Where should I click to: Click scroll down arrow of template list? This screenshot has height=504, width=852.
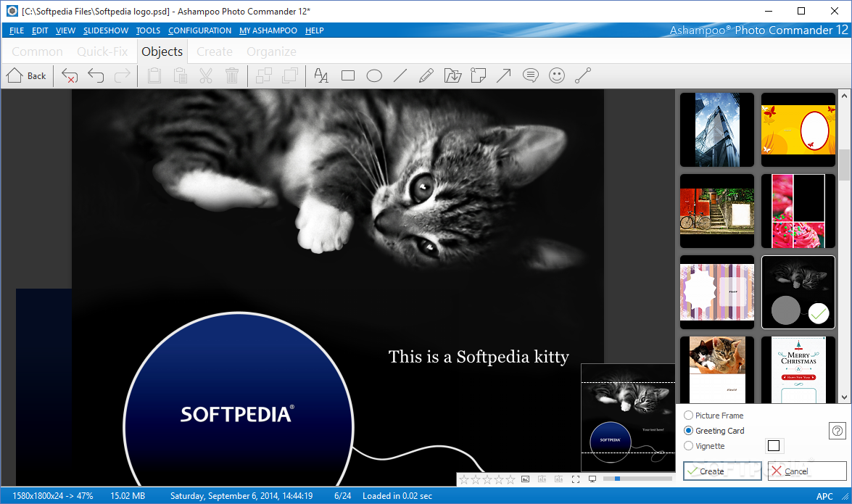(x=845, y=397)
